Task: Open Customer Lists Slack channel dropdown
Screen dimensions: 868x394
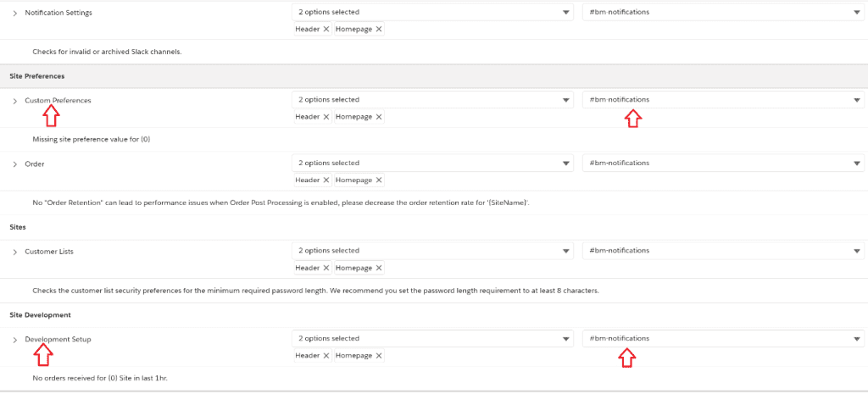Action: (722, 251)
